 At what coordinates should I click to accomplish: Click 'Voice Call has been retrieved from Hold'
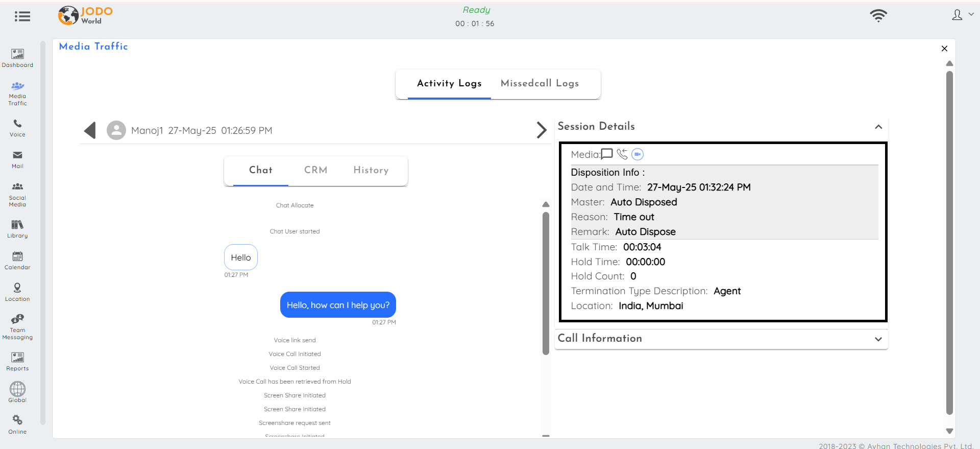pos(295,382)
